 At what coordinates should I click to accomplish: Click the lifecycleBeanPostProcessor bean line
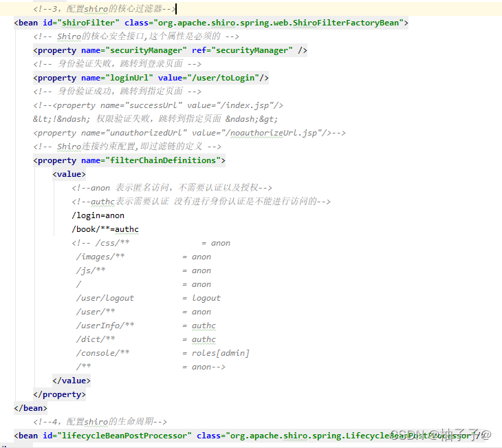pos(250,436)
